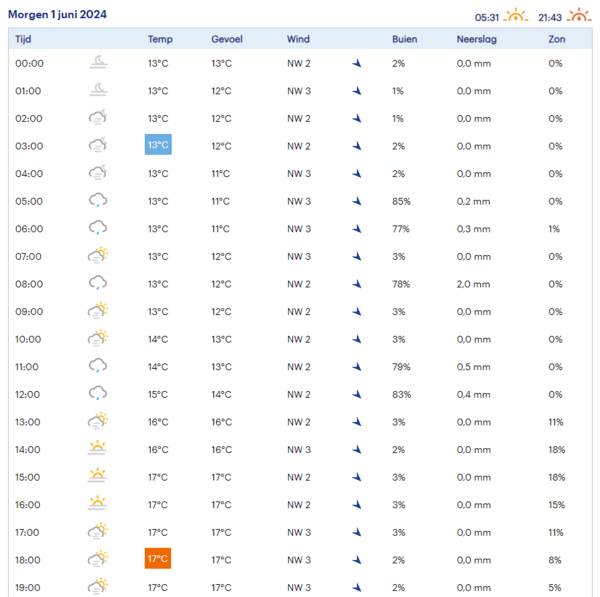This screenshot has width=600, height=597.
Task: Click the 1% sun value at 06:00
Action: coord(554,229)
